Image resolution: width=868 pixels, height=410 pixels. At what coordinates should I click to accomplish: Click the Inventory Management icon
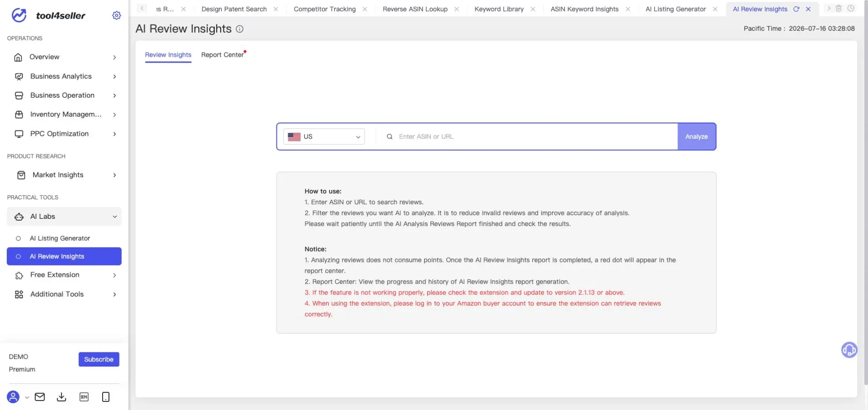19,114
